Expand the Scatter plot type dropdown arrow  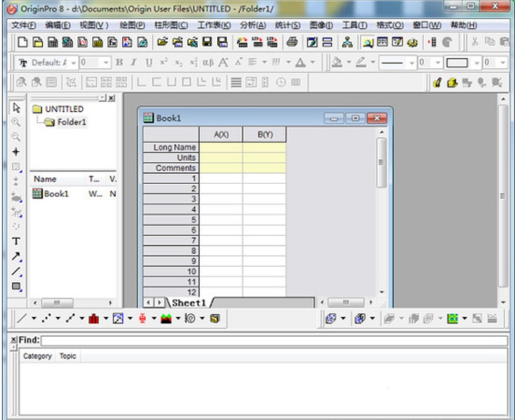(x=58, y=318)
